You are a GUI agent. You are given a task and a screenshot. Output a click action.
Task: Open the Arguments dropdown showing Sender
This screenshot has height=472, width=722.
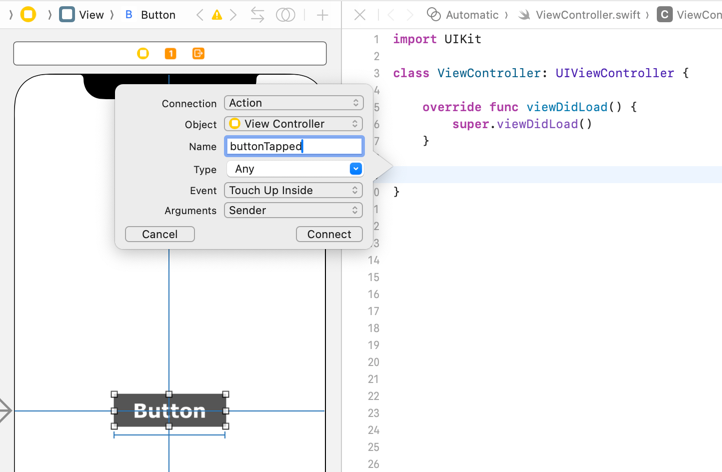[x=294, y=210]
